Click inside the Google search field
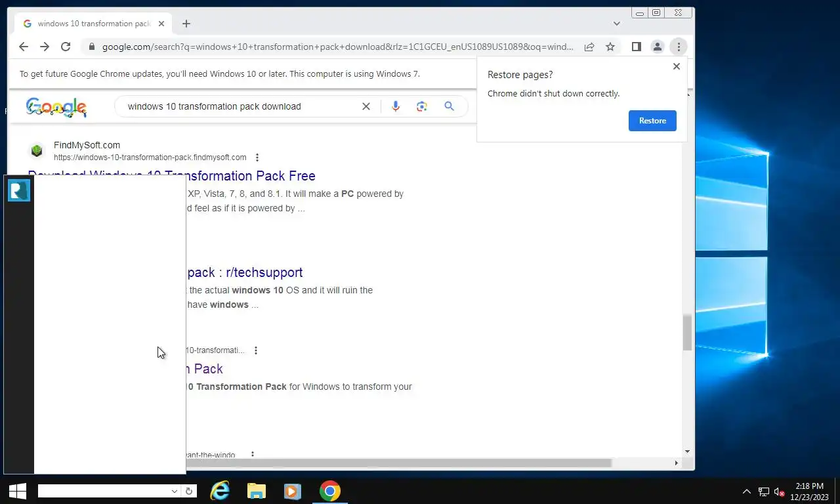This screenshot has height=504, width=840. [240, 106]
